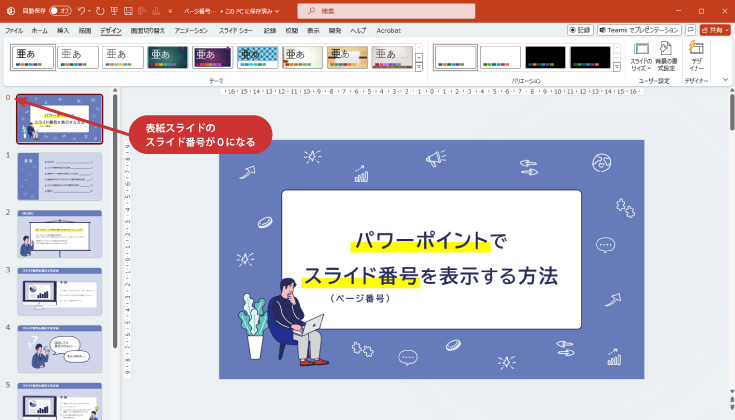
Task: Click the 共有 share button
Action: pos(715,30)
